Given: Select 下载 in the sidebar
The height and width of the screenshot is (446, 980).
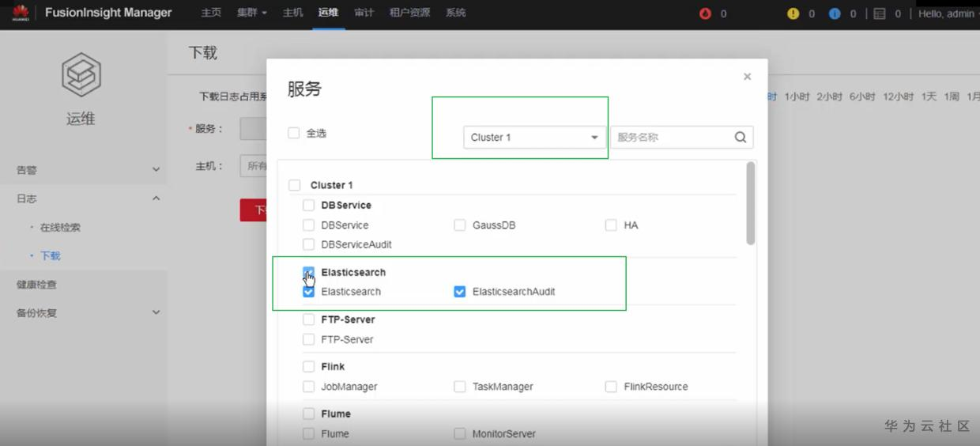Looking at the screenshot, I should [x=50, y=256].
